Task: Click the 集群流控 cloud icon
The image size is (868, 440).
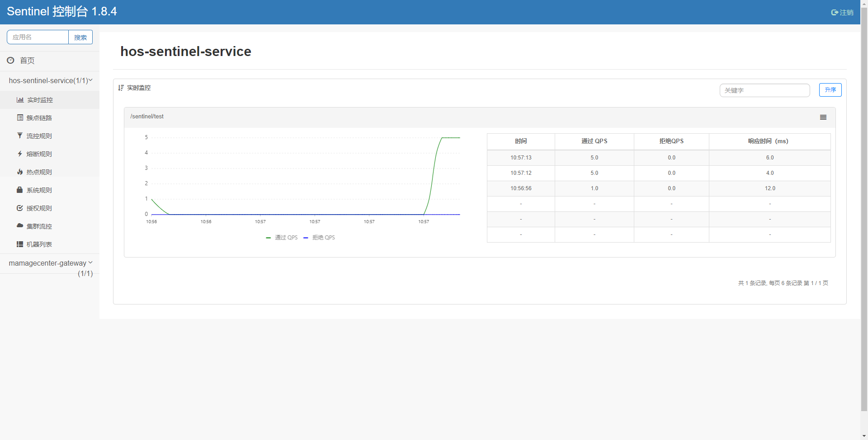Action: (x=20, y=226)
